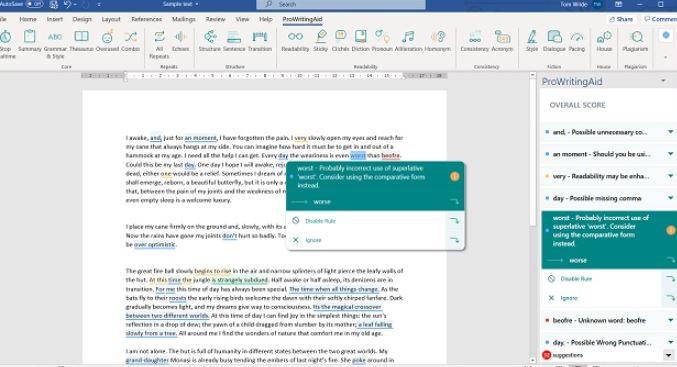Viewport: 677px width, 367px height.
Task: Expand the 'day - Possible missing comma' suggestion
Action: click(671, 198)
